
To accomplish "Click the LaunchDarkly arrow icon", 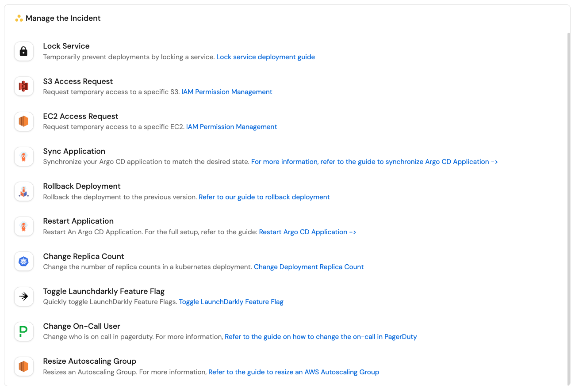I will point(24,297).
